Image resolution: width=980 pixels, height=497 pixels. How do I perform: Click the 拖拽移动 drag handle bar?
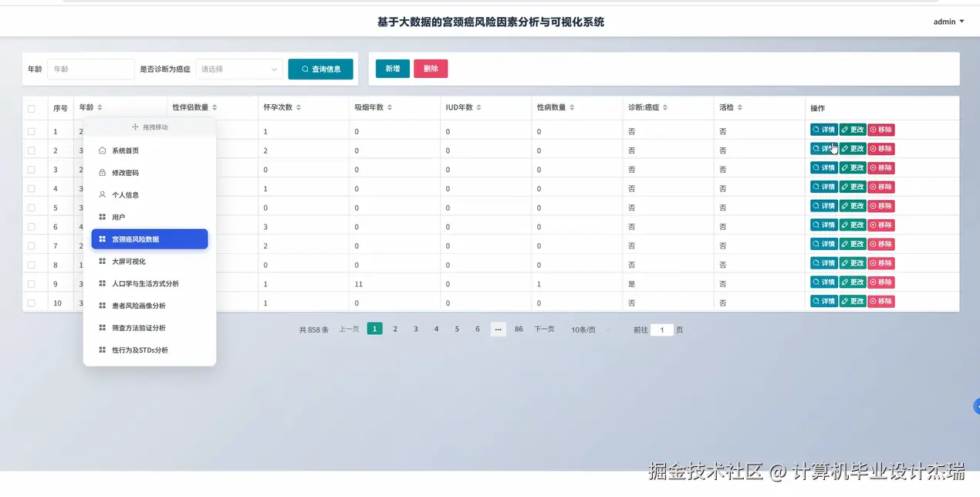tap(150, 127)
